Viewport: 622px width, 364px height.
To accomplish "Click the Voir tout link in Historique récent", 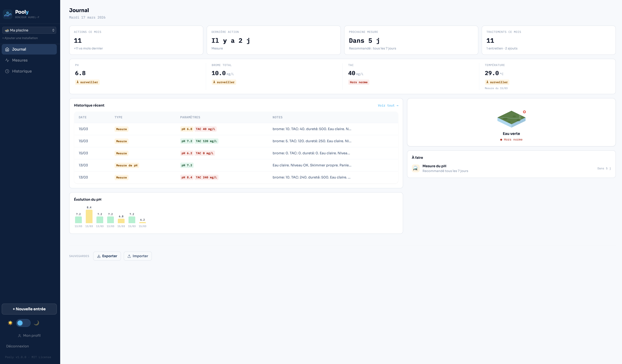I will pyautogui.click(x=388, y=105).
